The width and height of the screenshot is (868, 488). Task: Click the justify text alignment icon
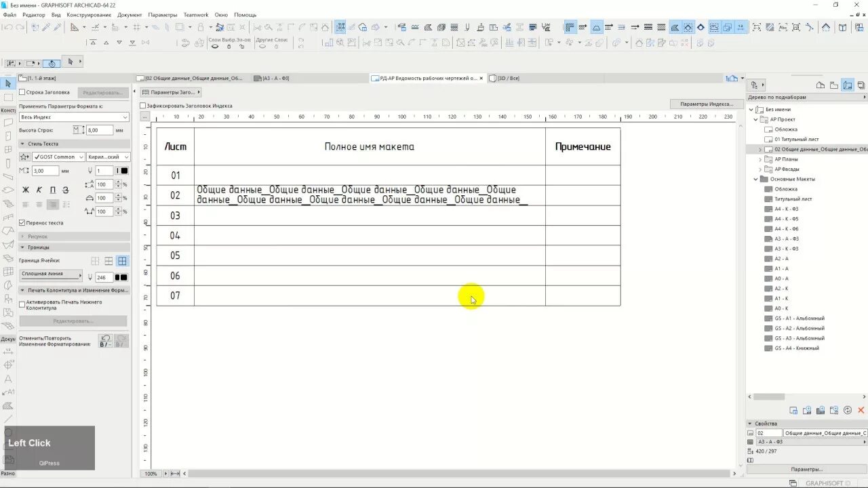(66, 205)
